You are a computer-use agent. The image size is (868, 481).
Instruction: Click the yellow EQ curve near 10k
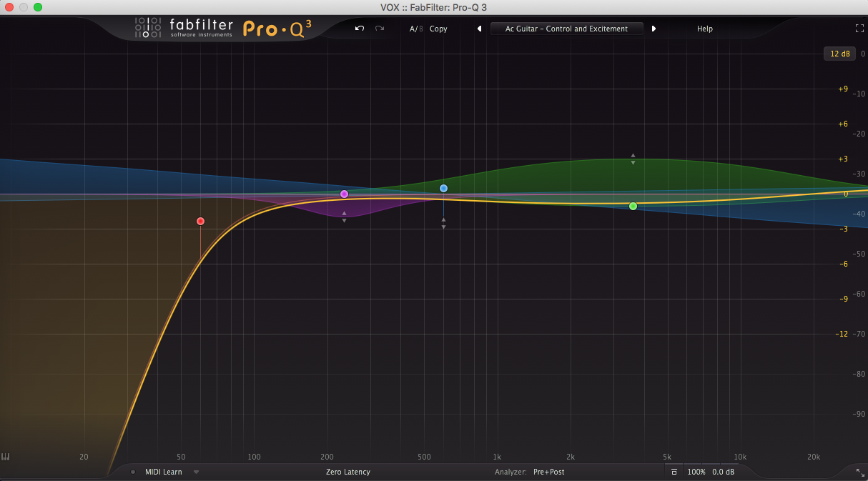[x=740, y=200]
